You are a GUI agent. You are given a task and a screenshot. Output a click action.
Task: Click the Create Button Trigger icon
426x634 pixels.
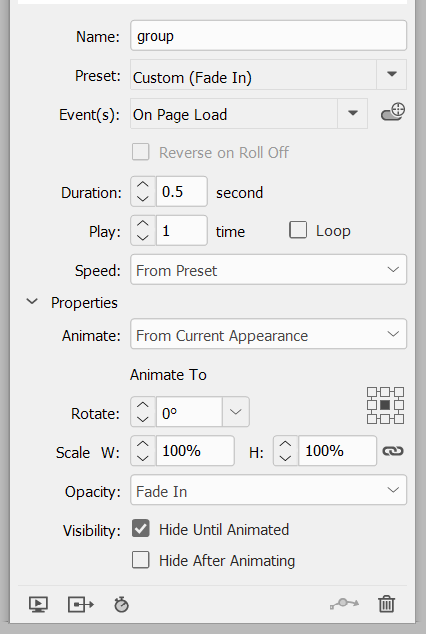[x=393, y=112]
